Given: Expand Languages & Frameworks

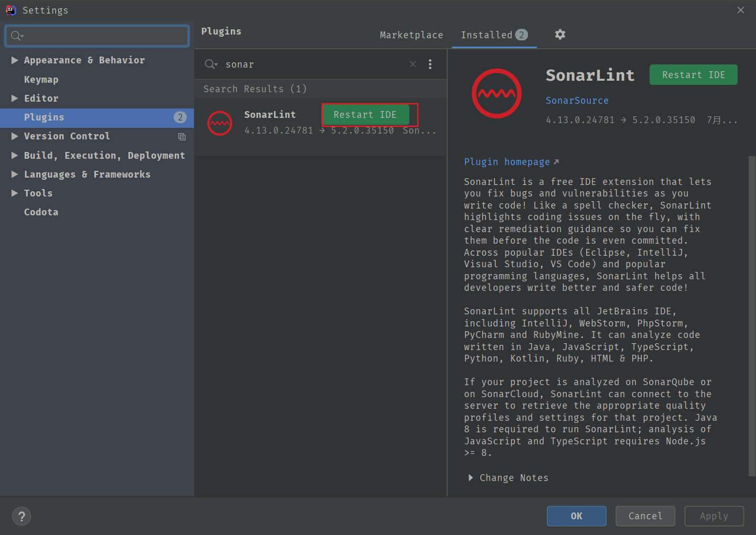Looking at the screenshot, I should (x=15, y=174).
